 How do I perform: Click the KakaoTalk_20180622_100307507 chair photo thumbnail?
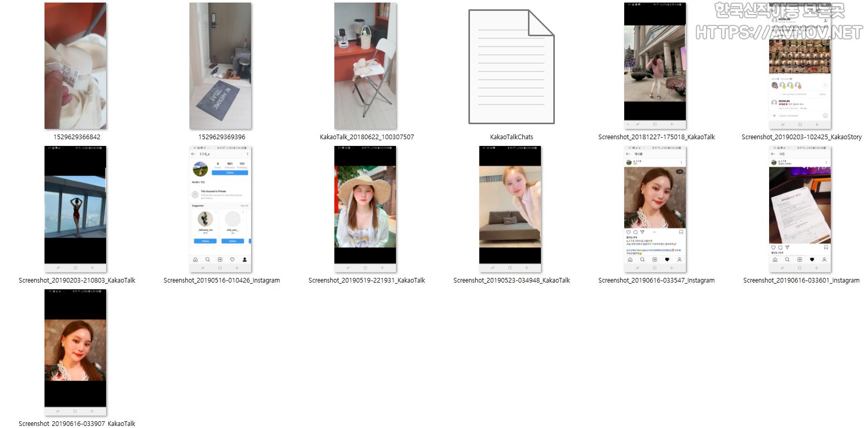(x=365, y=66)
